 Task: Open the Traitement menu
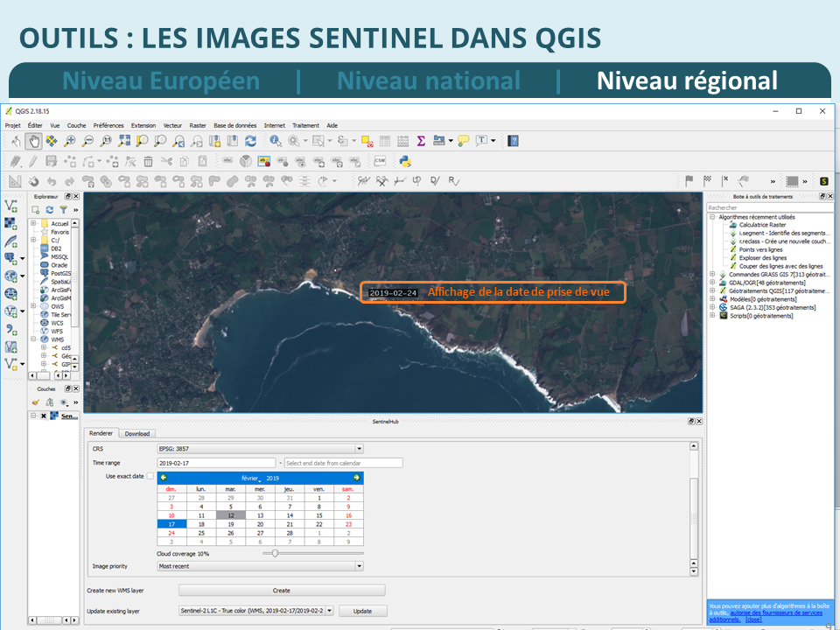click(x=306, y=125)
